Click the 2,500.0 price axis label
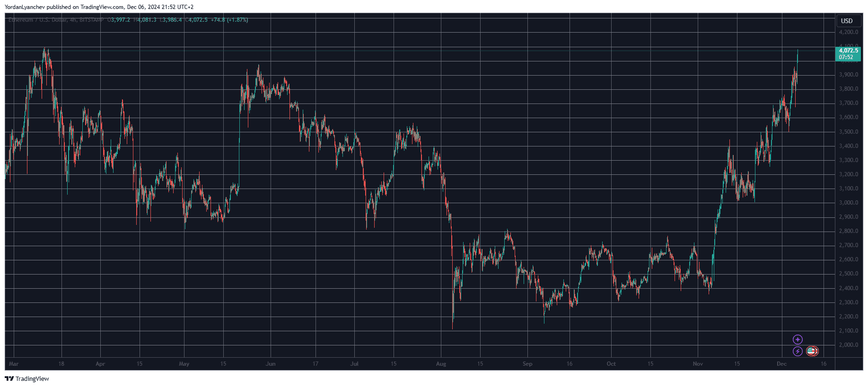The height and width of the screenshot is (387, 868). [849, 274]
